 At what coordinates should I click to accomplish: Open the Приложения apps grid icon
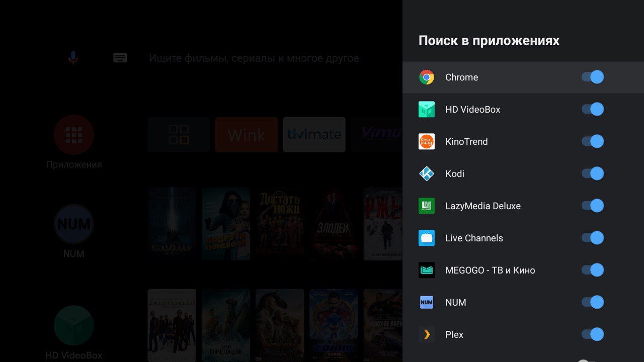pyautogui.click(x=74, y=135)
